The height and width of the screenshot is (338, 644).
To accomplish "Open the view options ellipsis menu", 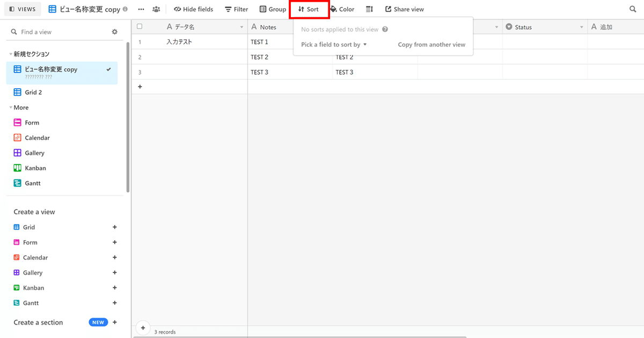I will point(141,9).
